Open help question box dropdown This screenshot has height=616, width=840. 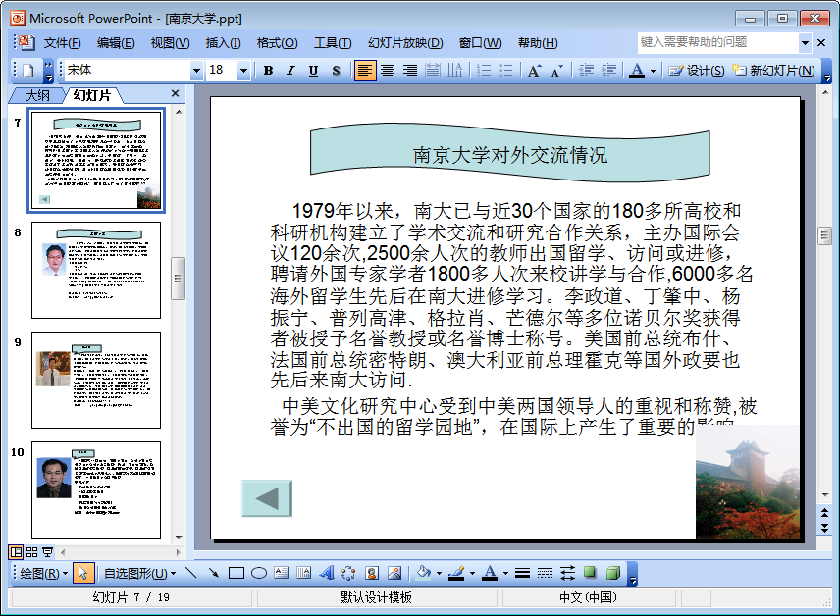coord(805,42)
